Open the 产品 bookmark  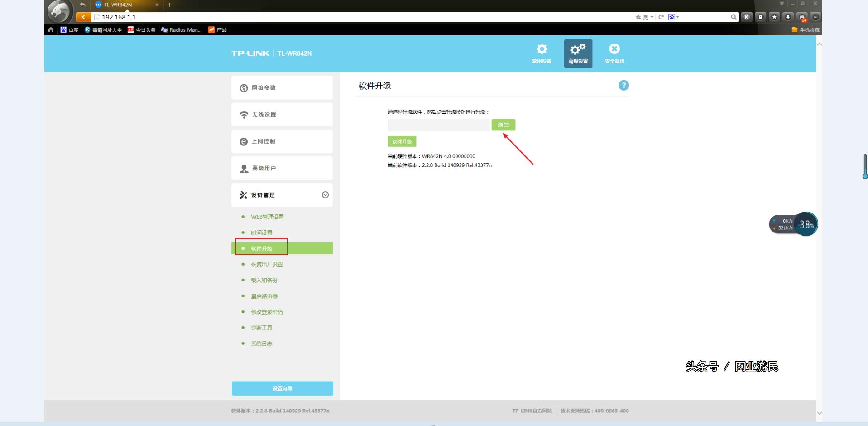217,30
